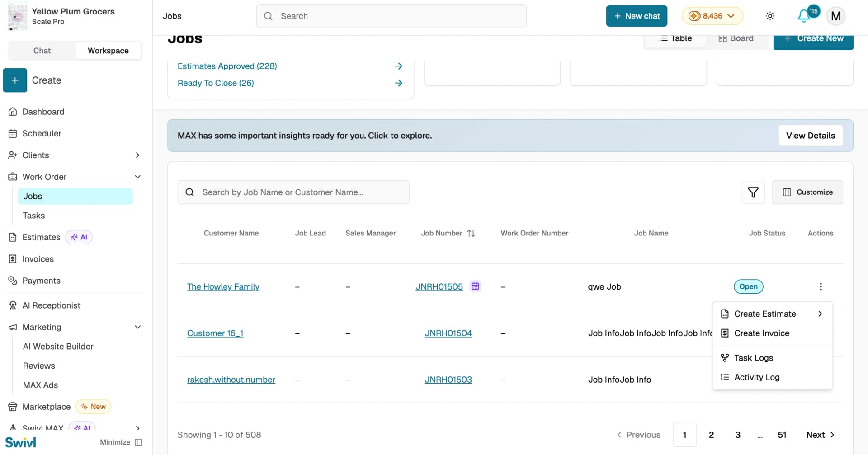Open MAX Ads under Marketing
Screen dimensions: 868x455
[40, 385]
